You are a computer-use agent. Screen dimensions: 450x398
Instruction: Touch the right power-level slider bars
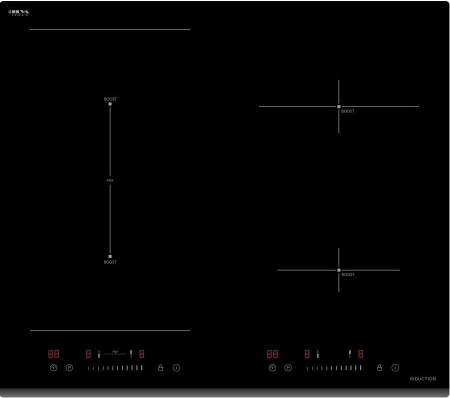click(334, 368)
